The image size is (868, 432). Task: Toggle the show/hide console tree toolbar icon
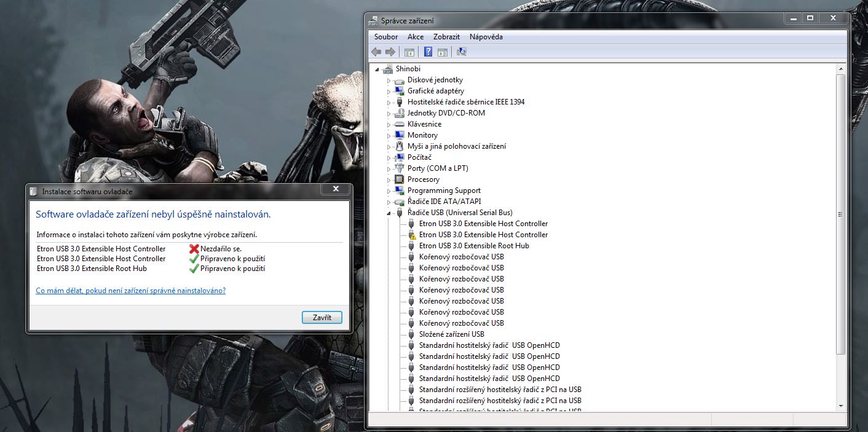tap(409, 52)
